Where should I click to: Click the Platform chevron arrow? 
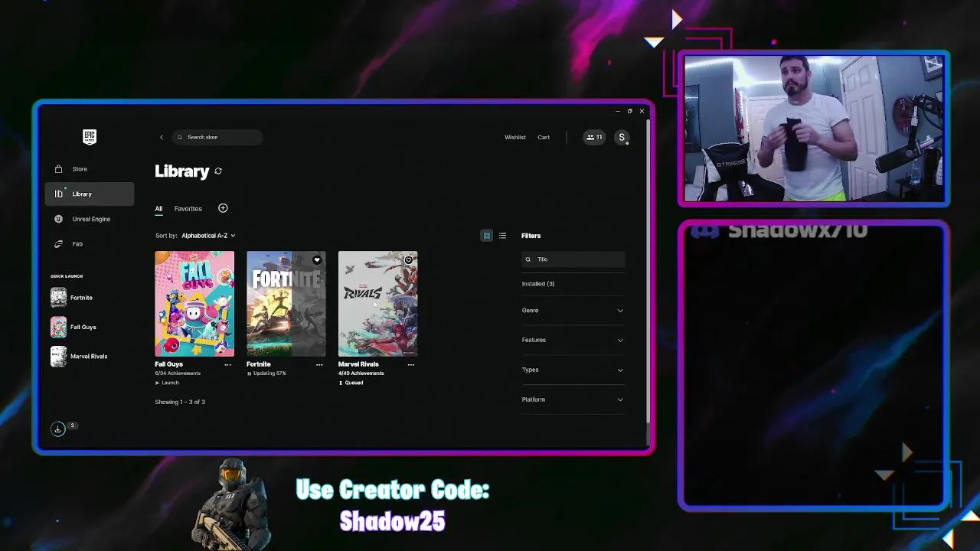tap(620, 399)
